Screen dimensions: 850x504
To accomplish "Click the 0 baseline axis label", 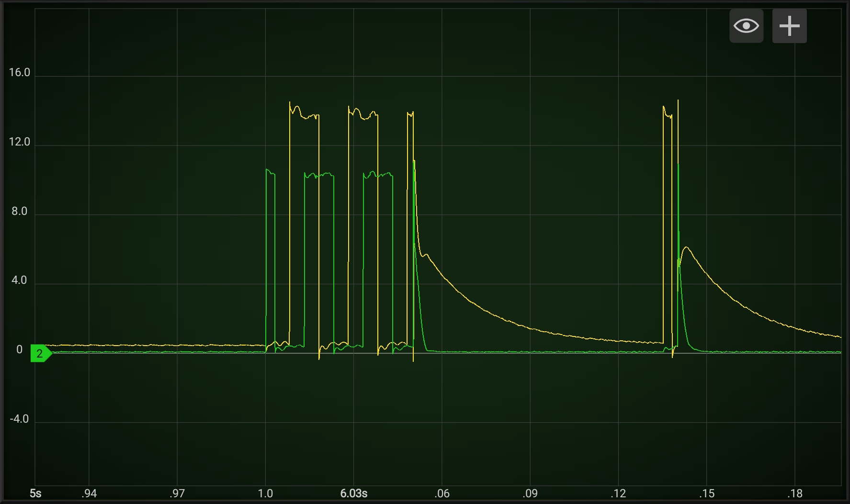I will [19, 349].
